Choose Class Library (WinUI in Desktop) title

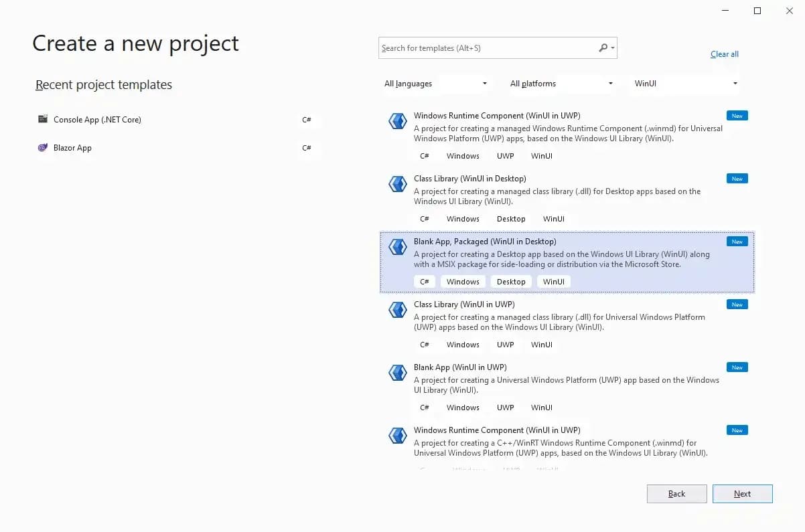469,179
